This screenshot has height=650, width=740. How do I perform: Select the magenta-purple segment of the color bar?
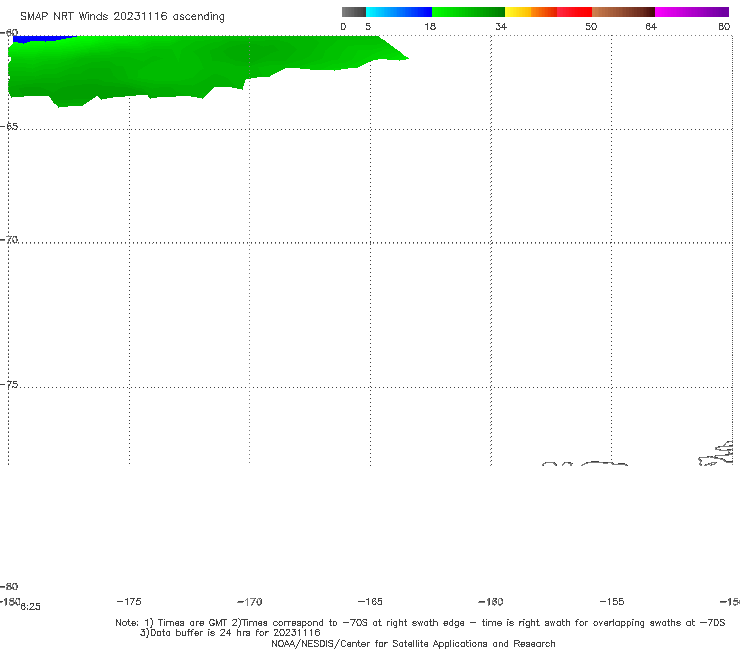point(692,12)
